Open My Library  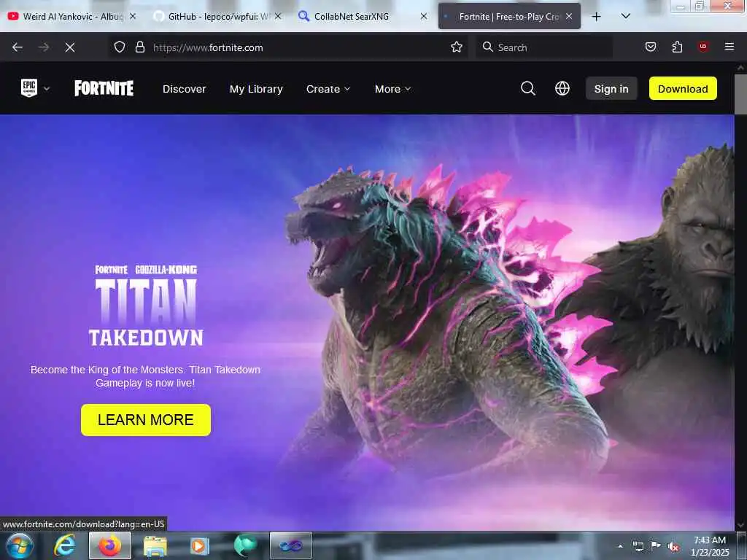pos(256,89)
